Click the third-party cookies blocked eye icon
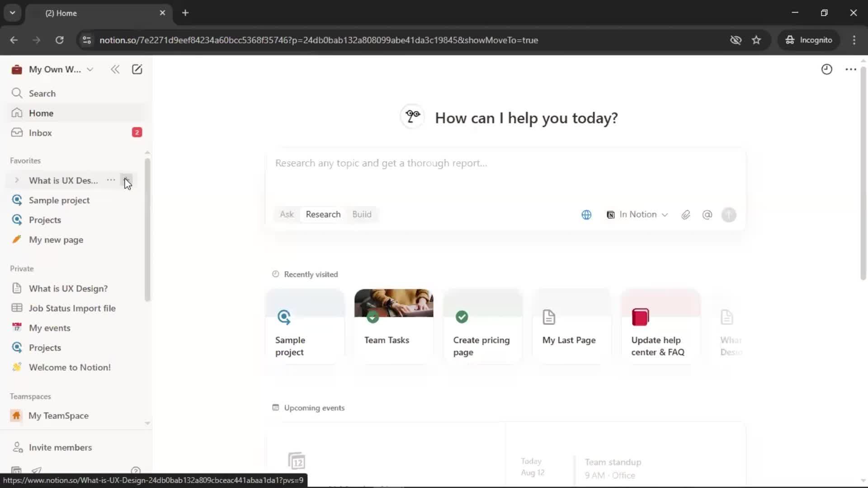Image resolution: width=868 pixels, height=488 pixels. (736, 40)
